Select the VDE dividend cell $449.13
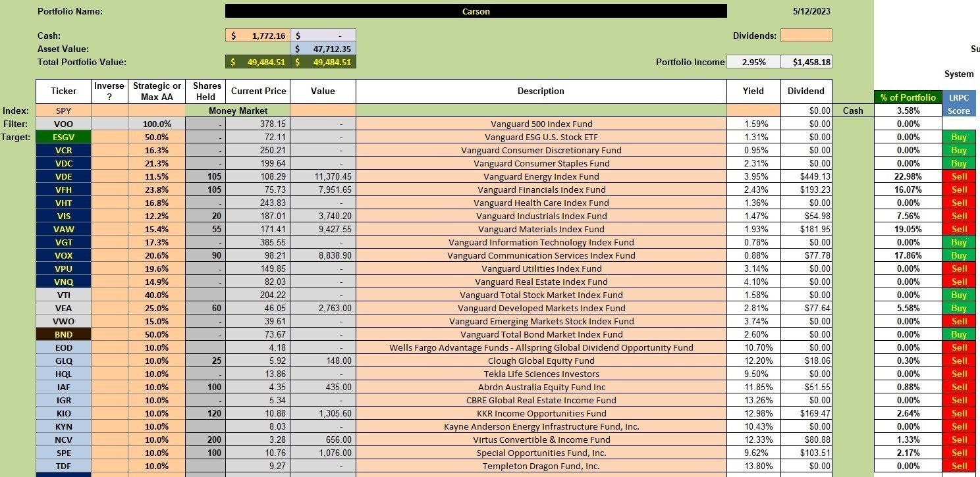This screenshot has height=477, width=980. 806,176
